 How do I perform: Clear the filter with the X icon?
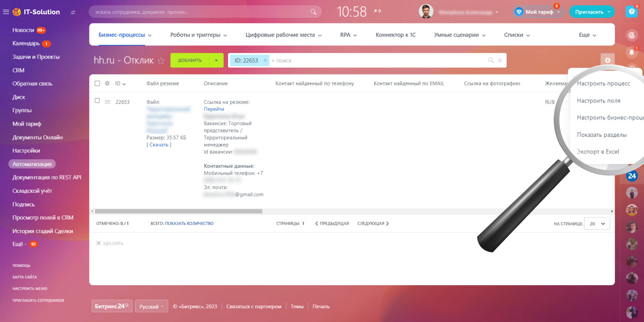click(x=500, y=60)
